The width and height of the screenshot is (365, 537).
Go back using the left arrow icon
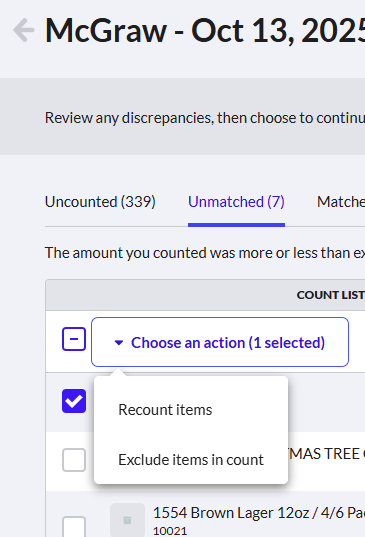(24, 30)
